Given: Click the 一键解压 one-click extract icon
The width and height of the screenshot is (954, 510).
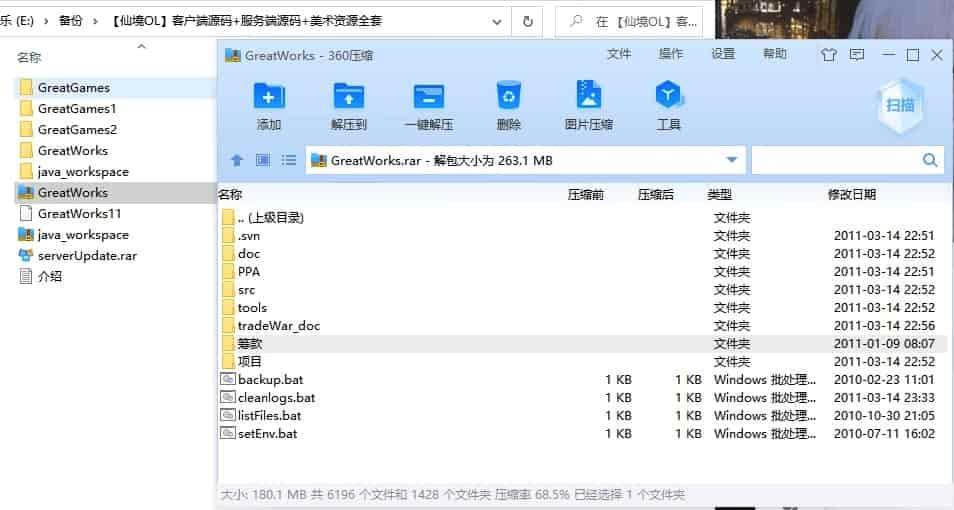Looking at the screenshot, I should pos(429,97).
